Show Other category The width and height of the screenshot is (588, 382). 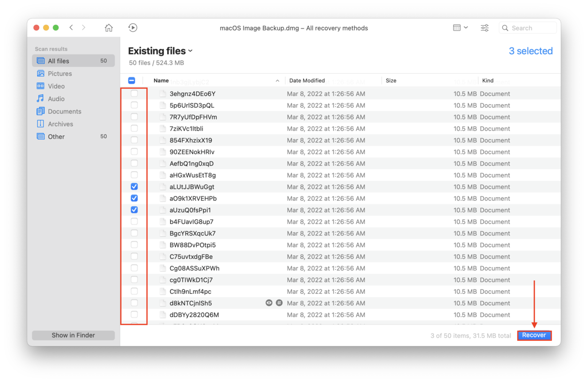click(73, 137)
